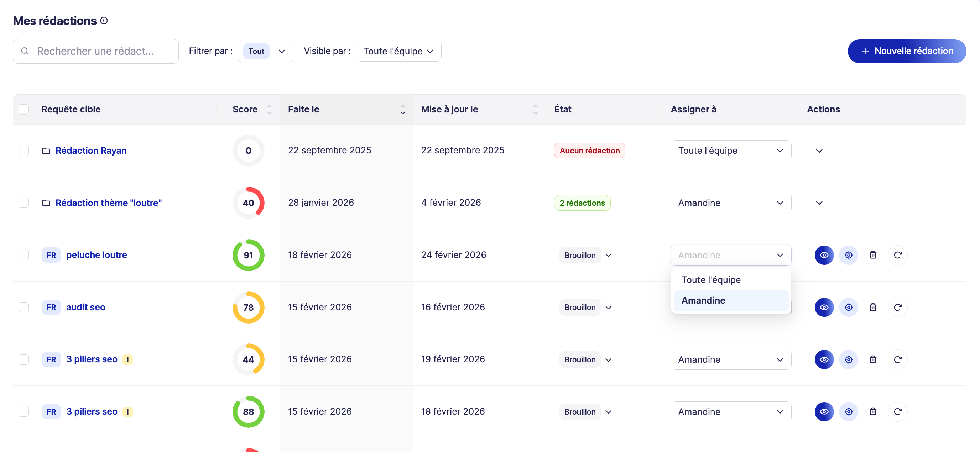980x452 pixels.
Task: Expand actions chevron for Rédaction thème "loutre"
Action: click(819, 203)
